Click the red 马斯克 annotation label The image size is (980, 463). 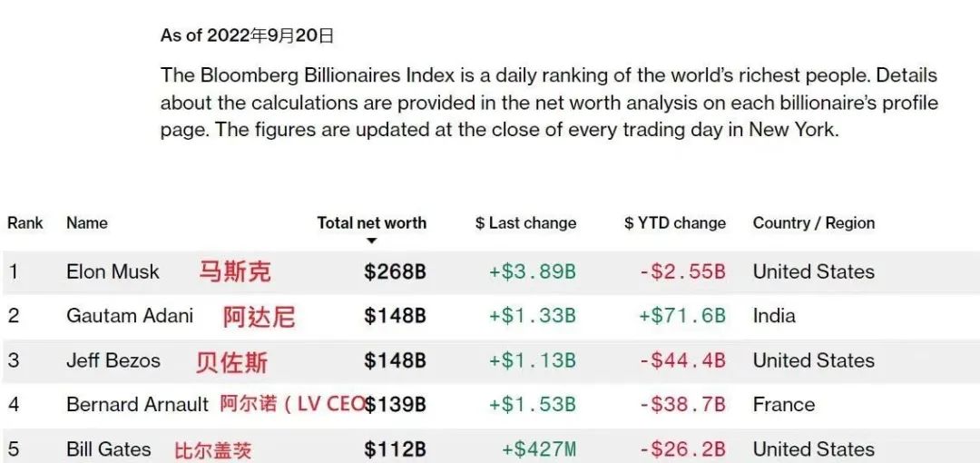pyautogui.click(x=235, y=271)
